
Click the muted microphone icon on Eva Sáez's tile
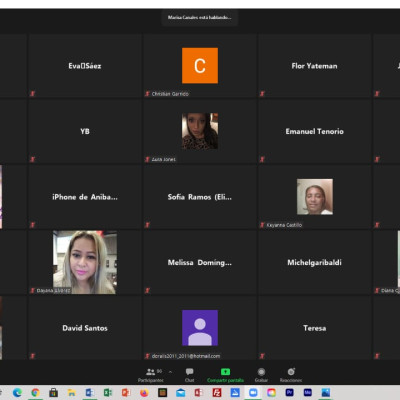click(33, 94)
